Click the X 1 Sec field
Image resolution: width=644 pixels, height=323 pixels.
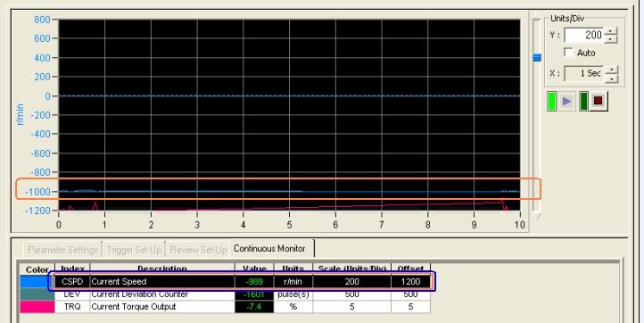point(585,73)
